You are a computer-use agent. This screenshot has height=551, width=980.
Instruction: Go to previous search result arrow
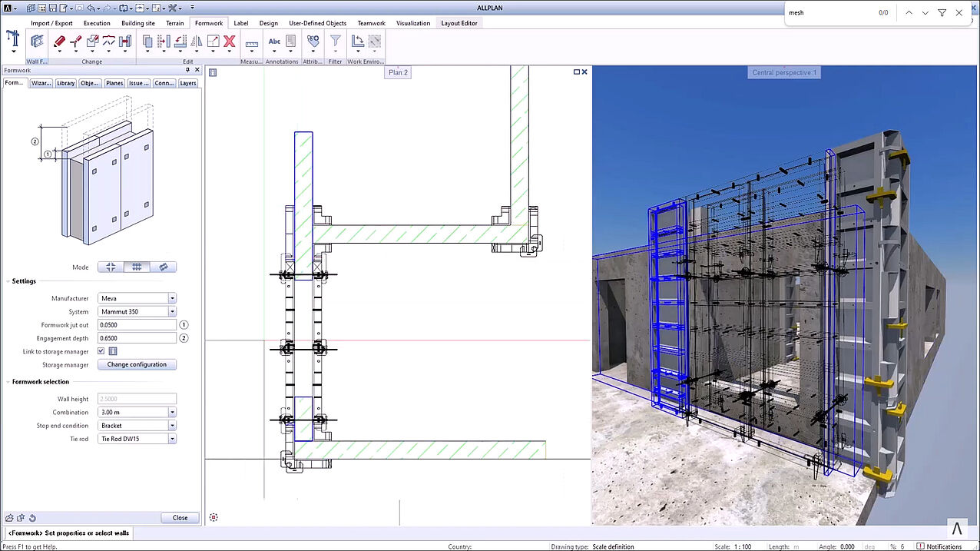click(x=909, y=13)
